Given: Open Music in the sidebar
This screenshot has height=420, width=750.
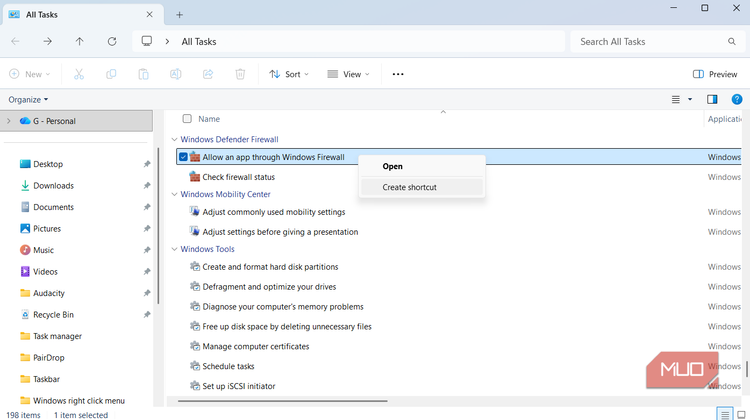Looking at the screenshot, I should pos(43,250).
